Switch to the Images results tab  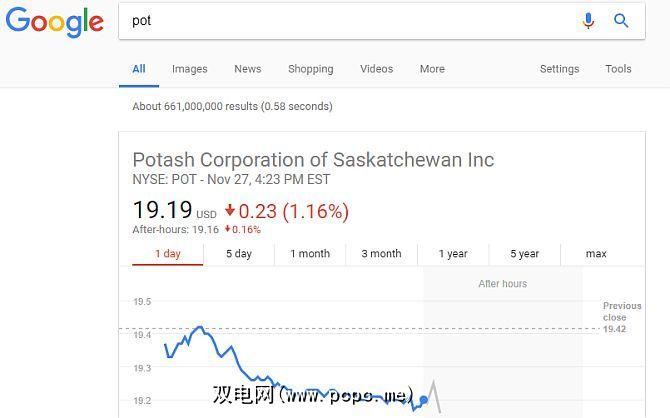(x=189, y=69)
